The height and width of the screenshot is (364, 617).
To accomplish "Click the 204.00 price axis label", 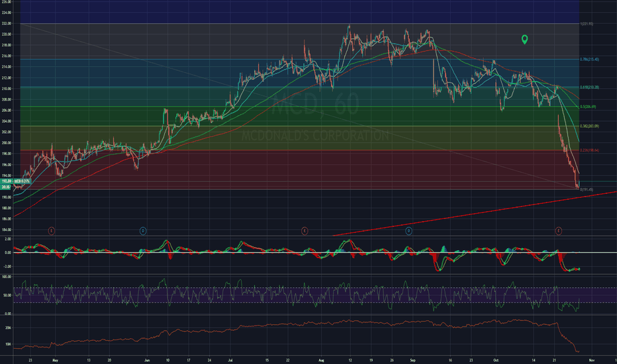I will [7, 121].
